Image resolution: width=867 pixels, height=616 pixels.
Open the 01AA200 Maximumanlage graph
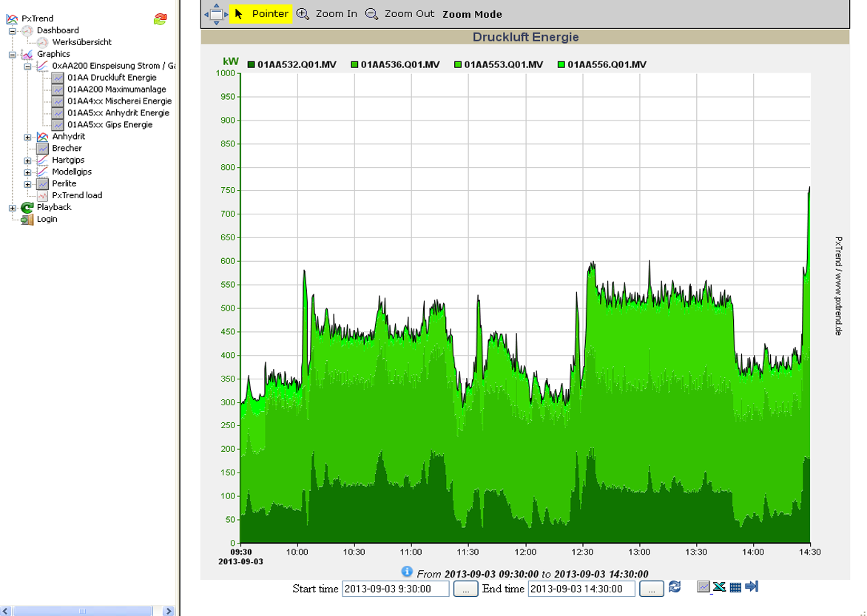[x=116, y=89]
